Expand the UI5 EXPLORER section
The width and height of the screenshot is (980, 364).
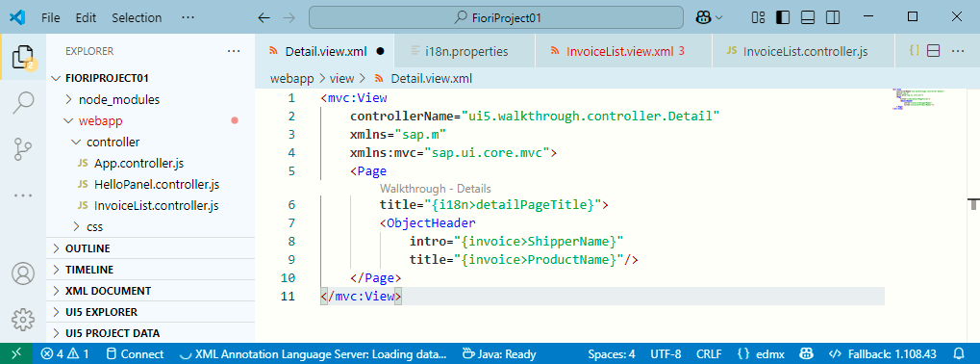[151, 311]
